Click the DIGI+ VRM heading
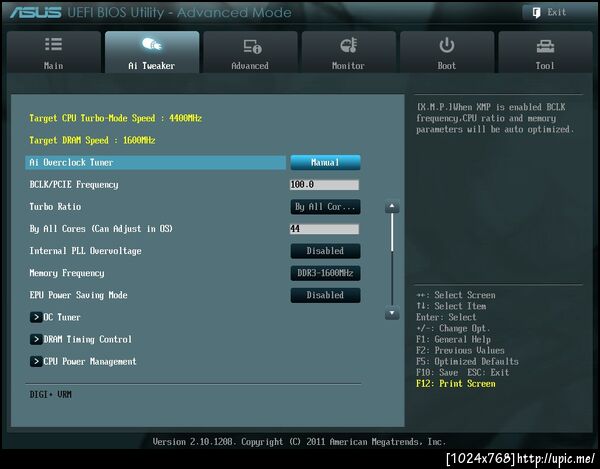Image resolution: width=600 pixels, height=469 pixels. pyautogui.click(x=51, y=394)
